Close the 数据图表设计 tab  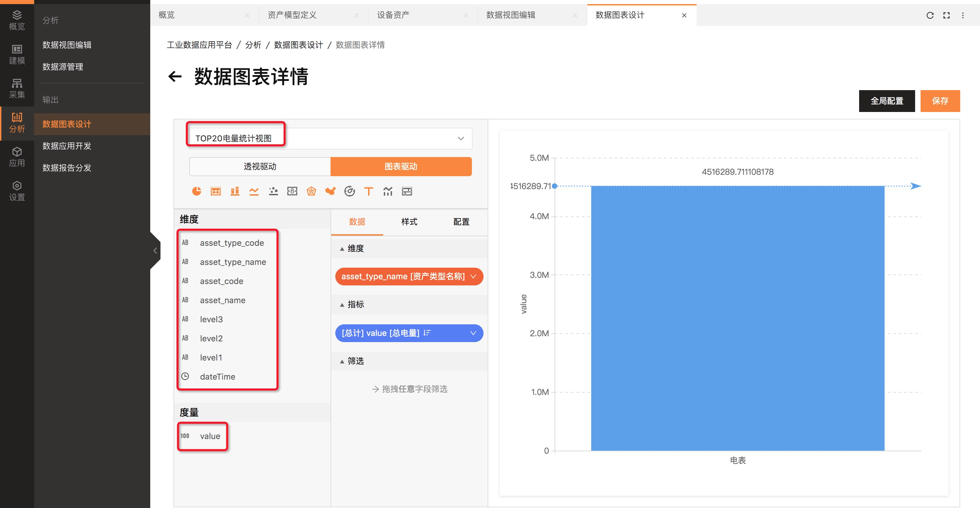tap(684, 15)
